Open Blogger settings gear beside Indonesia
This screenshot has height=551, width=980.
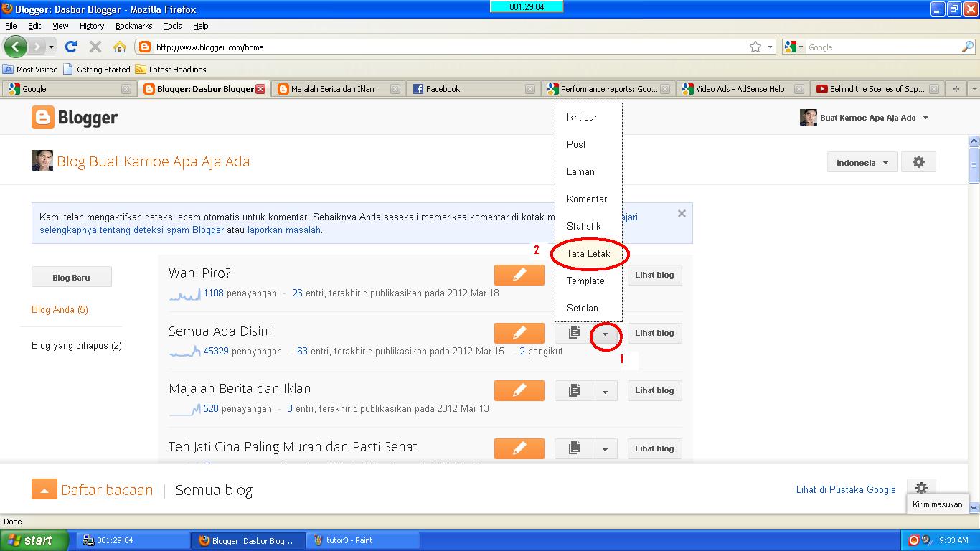(x=918, y=162)
